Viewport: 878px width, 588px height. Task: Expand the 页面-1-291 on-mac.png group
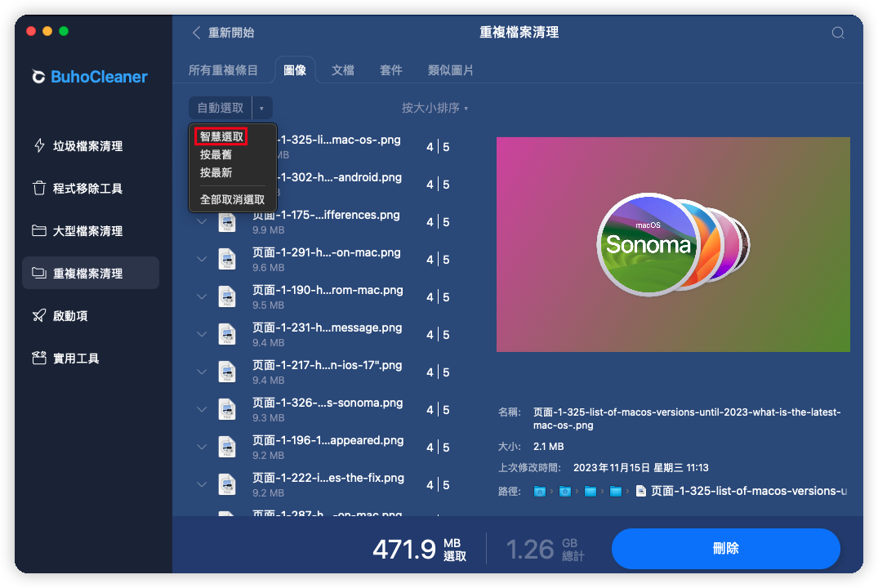pyautogui.click(x=202, y=259)
